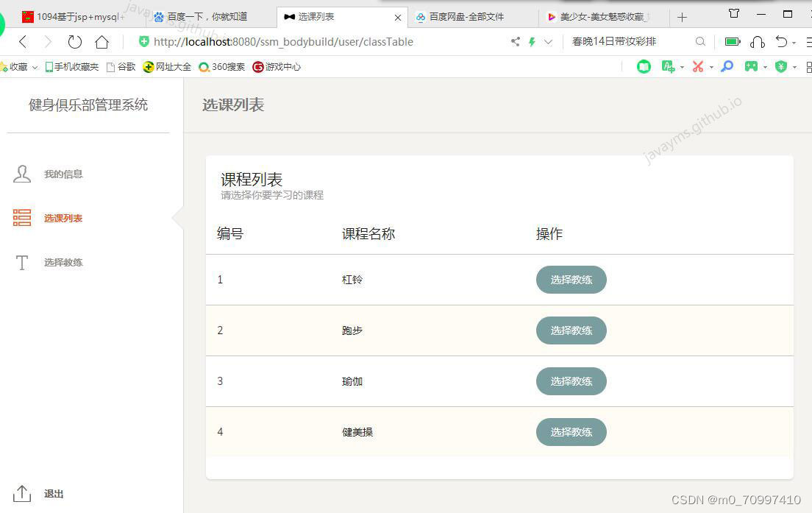Click the 操作 column header
This screenshot has width=812, height=513.
pyautogui.click(x=549, y=234)
